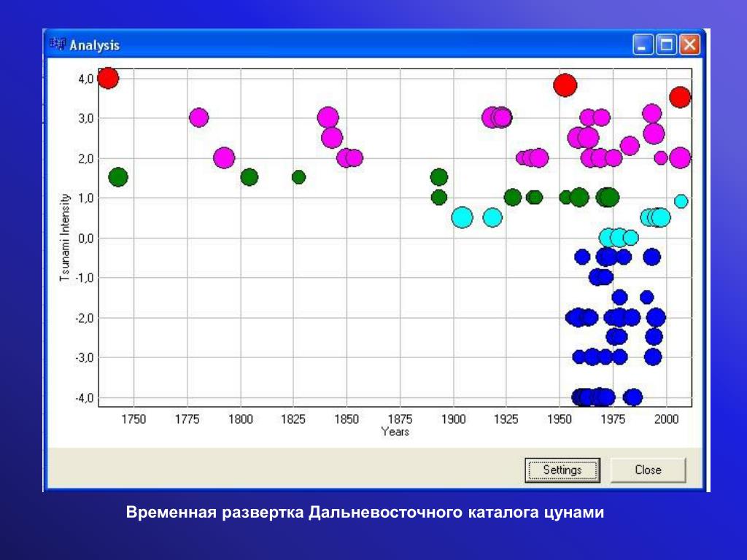
Task: Click the magenta point at 2.0 near 1792
Action: (x=224, y=157)
